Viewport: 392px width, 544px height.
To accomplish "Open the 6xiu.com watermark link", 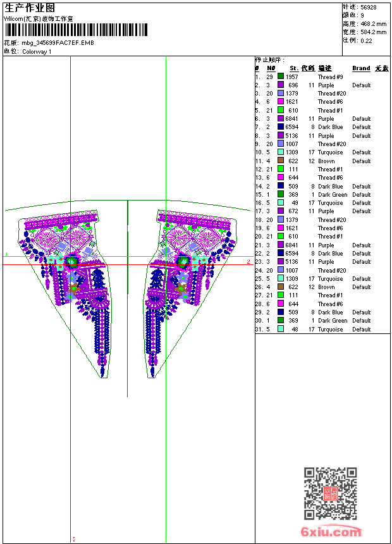I will tap(331, 532).
